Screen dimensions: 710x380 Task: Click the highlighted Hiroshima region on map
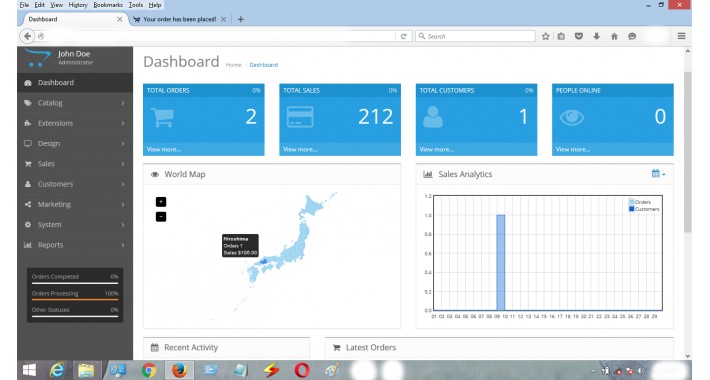click(x=263, y=261)
